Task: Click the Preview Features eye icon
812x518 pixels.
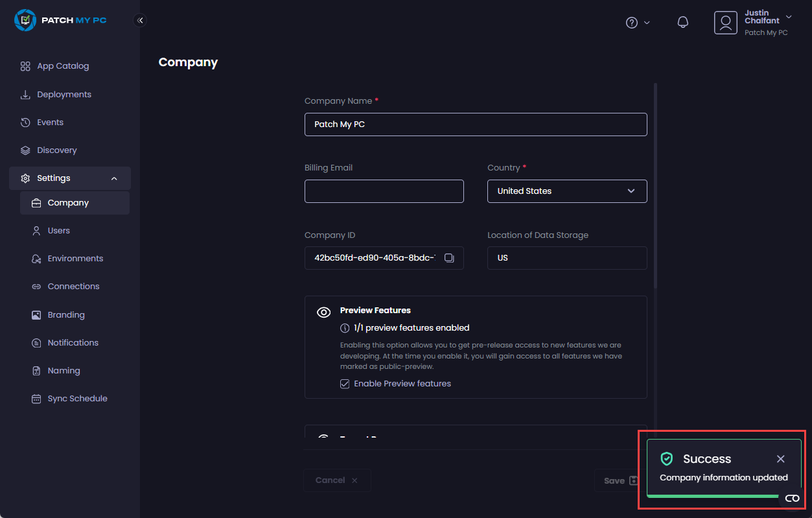Action: (x=323, y=312)
